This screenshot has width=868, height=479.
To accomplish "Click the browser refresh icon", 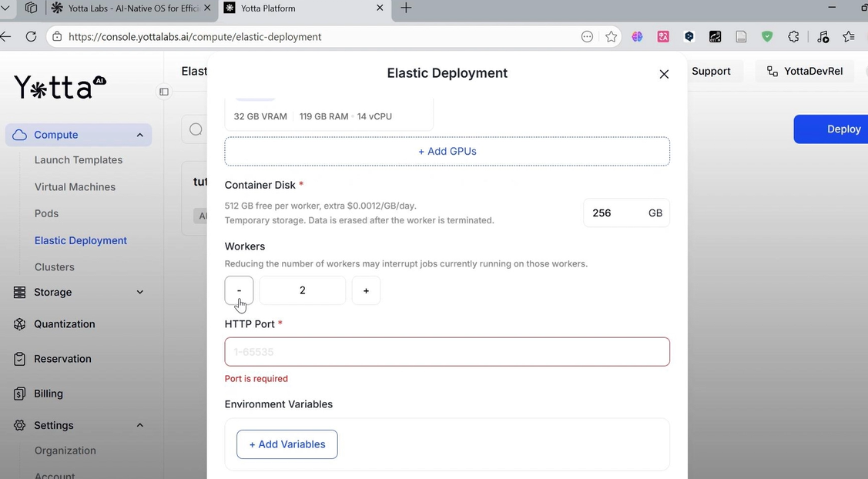I will click(x=31, y=36).
